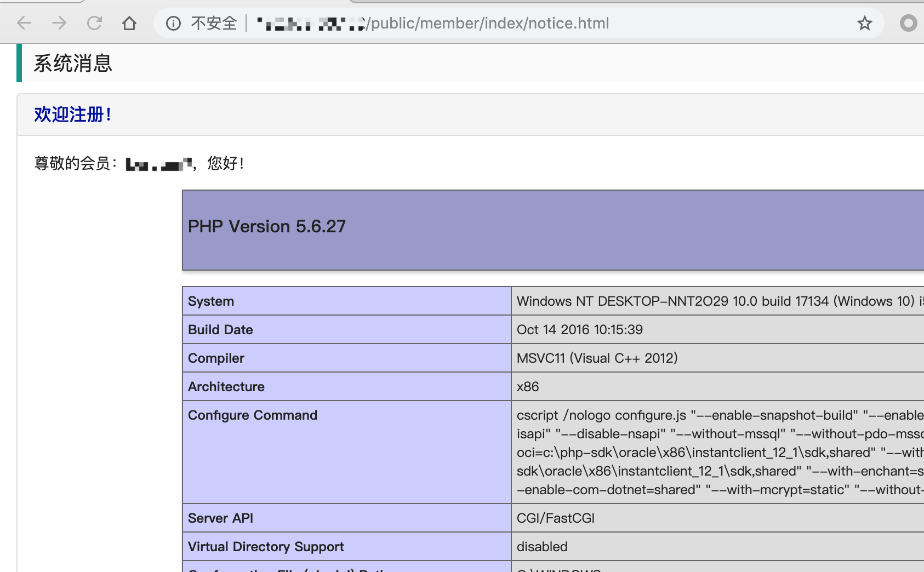924x572 pixels.
Task: Click the Architecture label cell
Action: pyautogui.click(x=347, y=386)
